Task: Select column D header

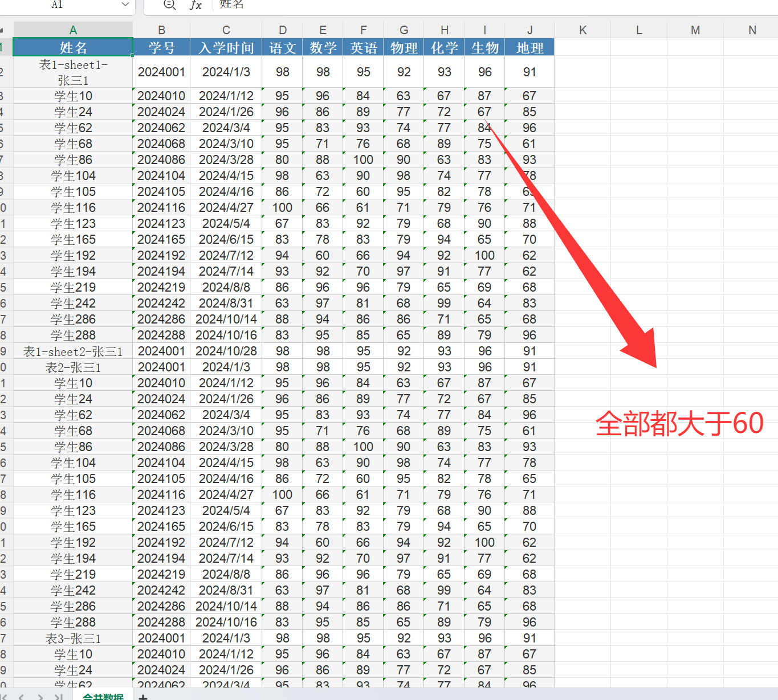Action: 283,30
